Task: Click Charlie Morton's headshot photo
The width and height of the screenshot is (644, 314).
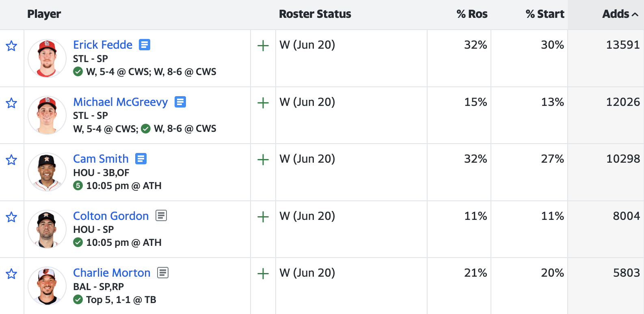Action: tap(47, 286)
